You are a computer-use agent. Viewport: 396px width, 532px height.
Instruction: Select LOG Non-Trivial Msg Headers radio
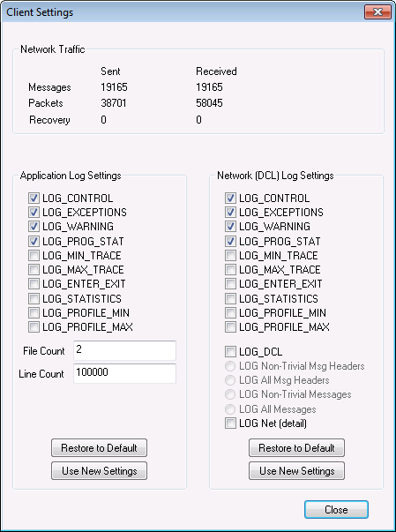pyautogui.click(x=230, y=366)
